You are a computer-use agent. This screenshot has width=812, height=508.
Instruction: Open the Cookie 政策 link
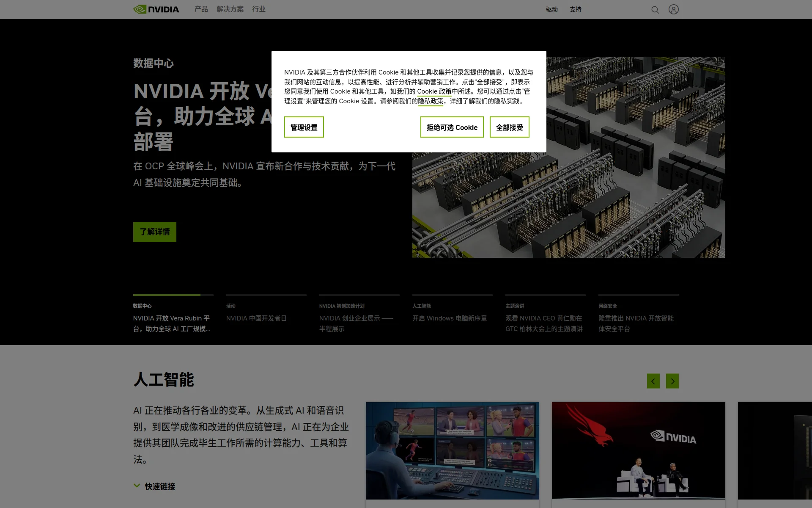tap(434, 91)
